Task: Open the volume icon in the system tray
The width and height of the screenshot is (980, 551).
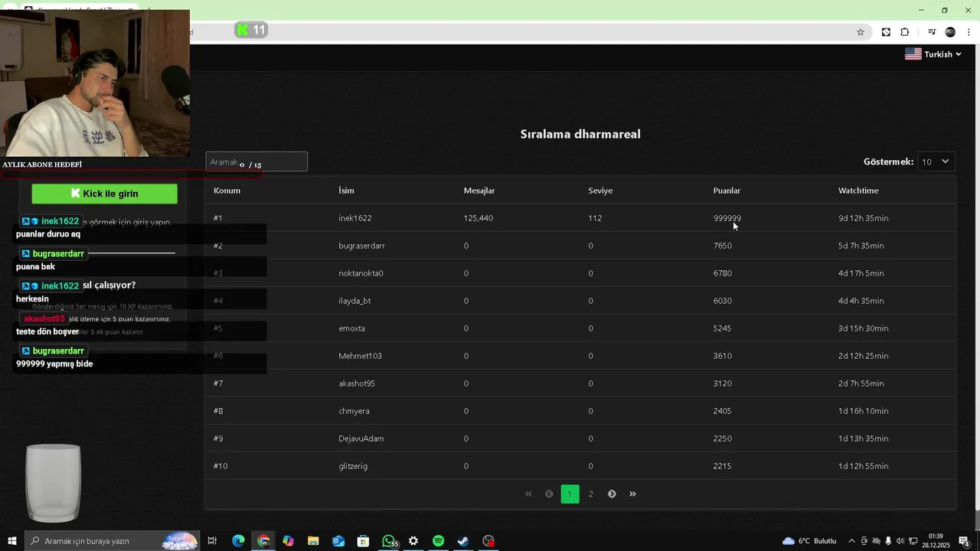Action: tap(900, 541)
